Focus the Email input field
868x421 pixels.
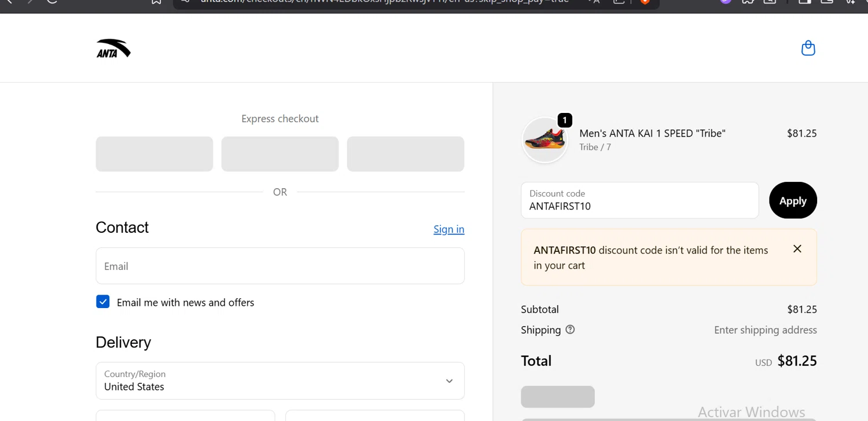tap(280, 266)
